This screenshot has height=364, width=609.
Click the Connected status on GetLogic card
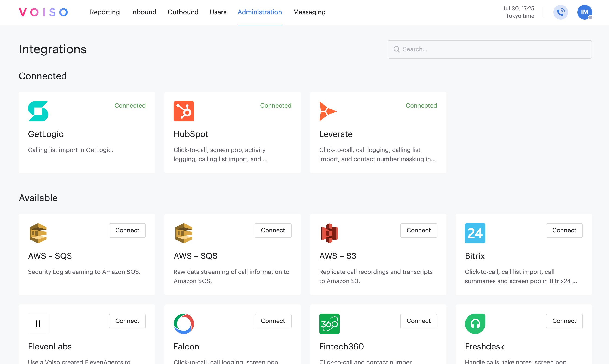[x=130, y=106]
